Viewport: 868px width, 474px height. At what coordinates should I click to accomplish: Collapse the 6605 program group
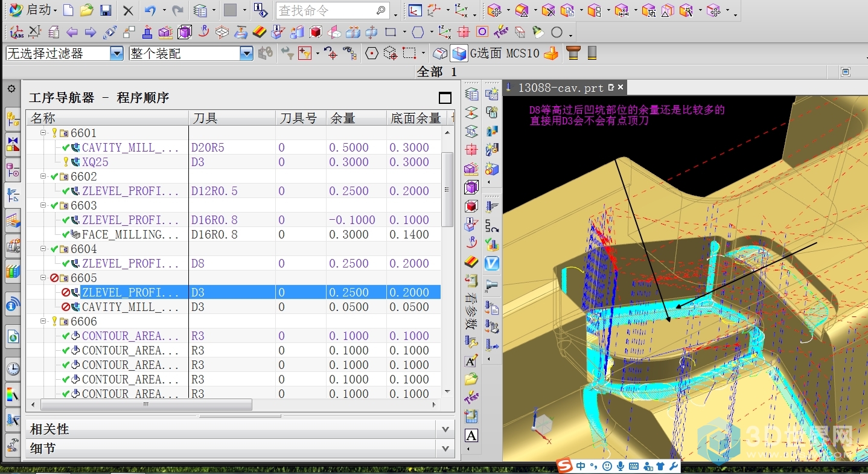coord(43,278)
